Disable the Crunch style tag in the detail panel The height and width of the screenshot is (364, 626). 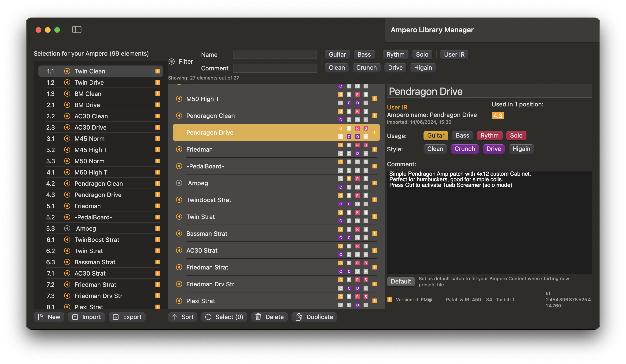tap(464, 149)
